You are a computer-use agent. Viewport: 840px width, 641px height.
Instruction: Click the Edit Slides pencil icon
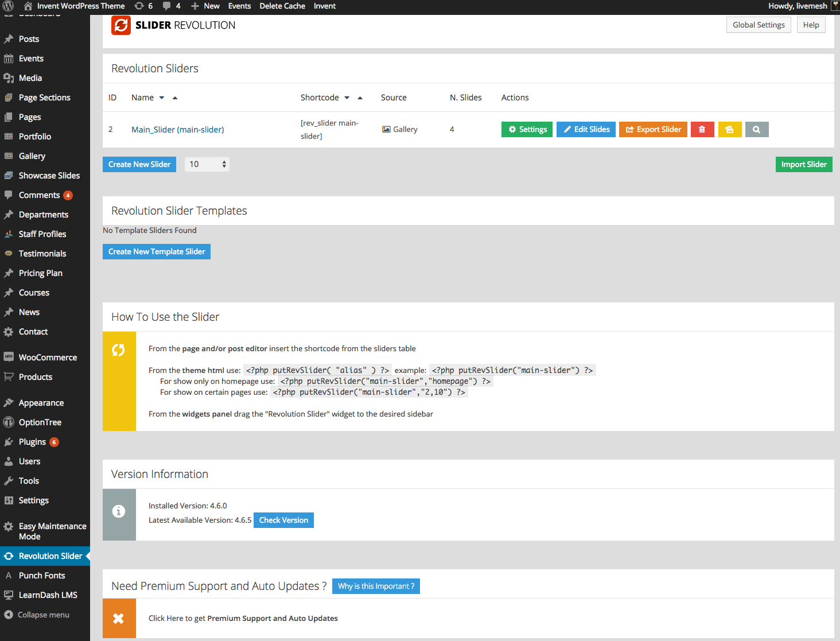pos(567,129)
